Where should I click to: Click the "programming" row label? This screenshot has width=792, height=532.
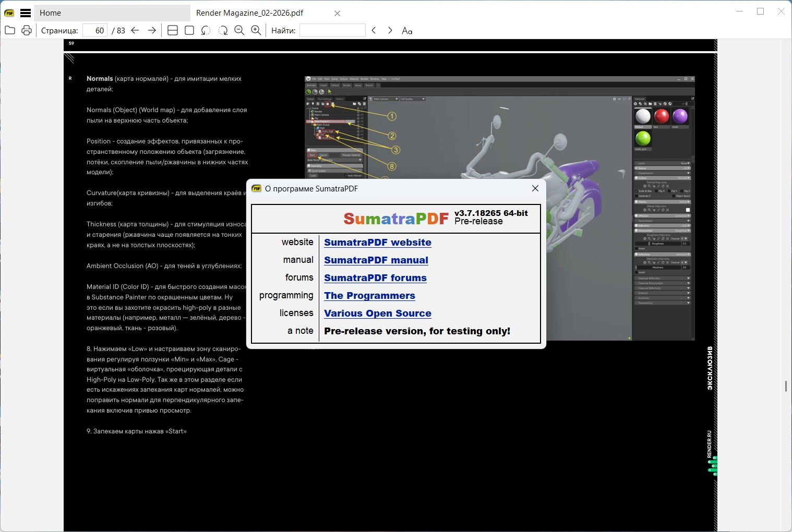tap(286, 295)
